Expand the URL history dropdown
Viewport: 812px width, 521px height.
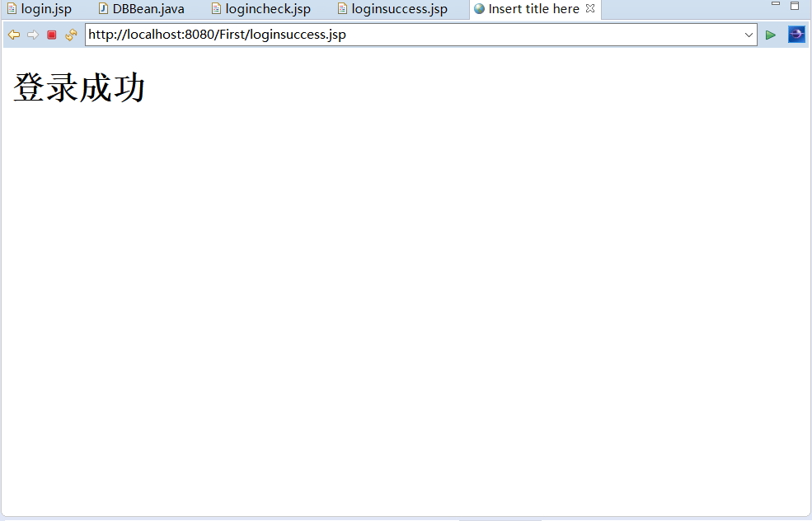pyautogui.click(x=749, y=35)
